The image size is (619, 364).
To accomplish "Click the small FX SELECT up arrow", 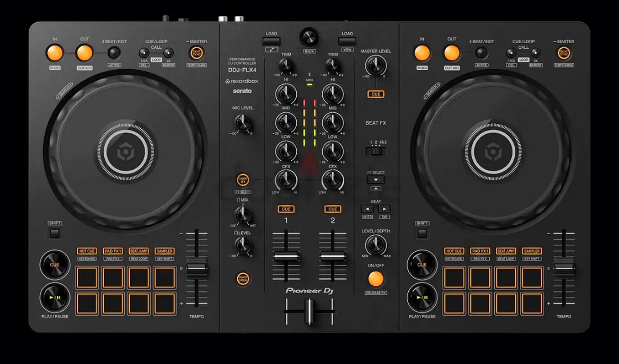I will coord(376,188).
